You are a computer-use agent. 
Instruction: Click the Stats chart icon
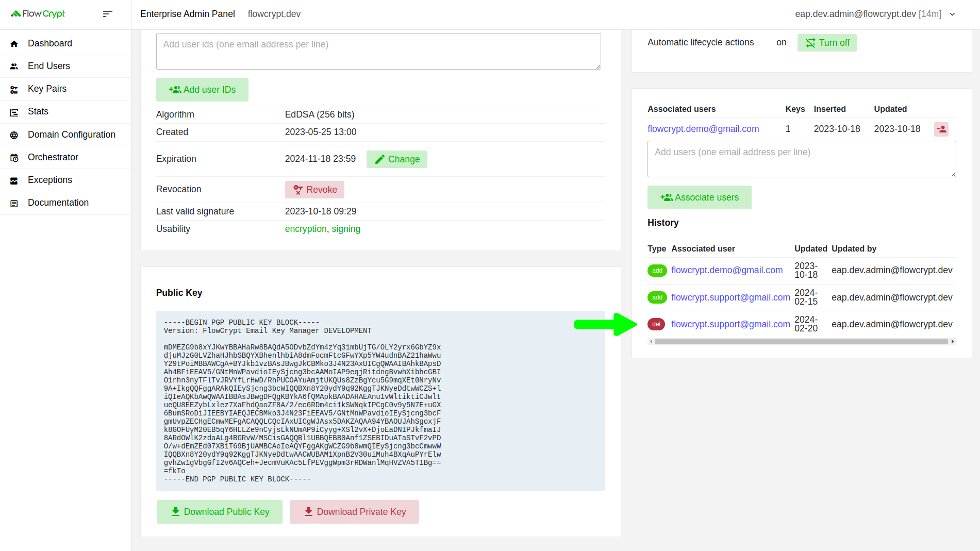(14, 112)
